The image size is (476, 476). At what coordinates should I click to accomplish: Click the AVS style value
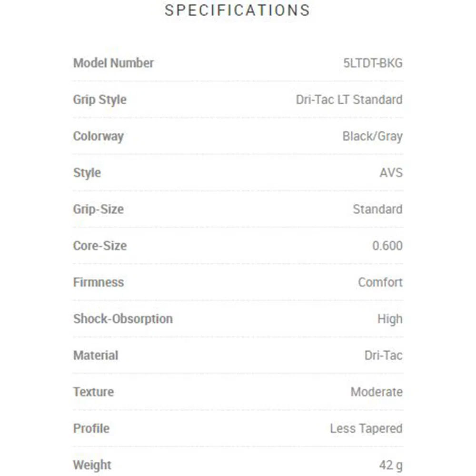[x=391, y=173]
